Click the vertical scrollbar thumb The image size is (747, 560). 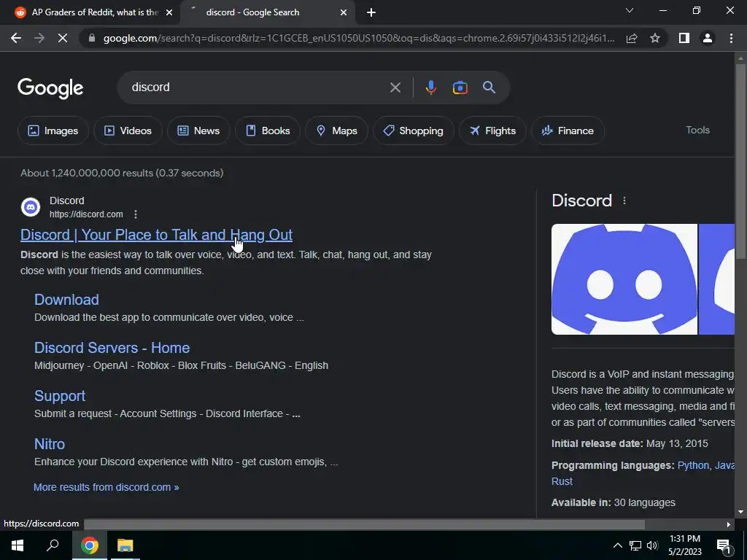[x=740, y=162]
